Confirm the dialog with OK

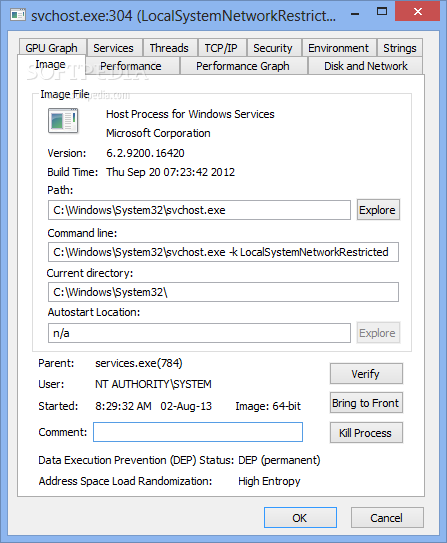pyautogui.click(x=300, y=518)
